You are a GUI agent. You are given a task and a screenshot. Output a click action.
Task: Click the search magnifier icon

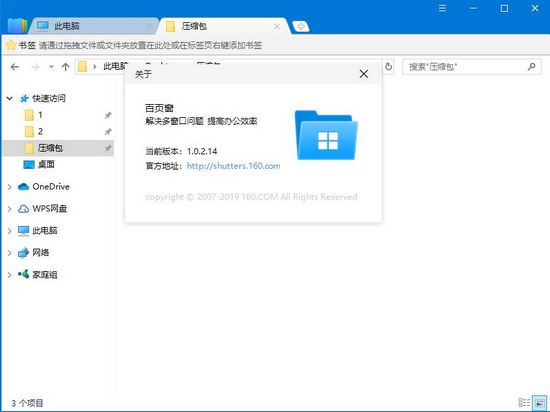click(532, 67)
